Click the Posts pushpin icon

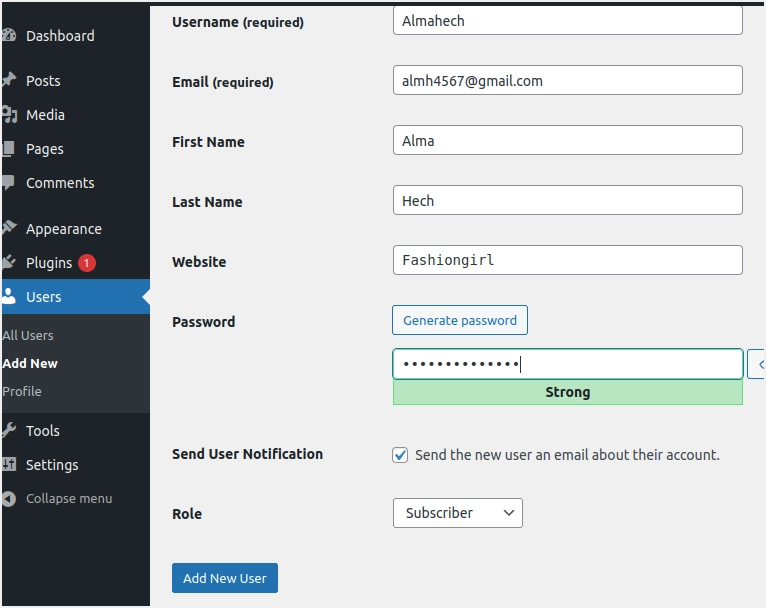(9, 81)
